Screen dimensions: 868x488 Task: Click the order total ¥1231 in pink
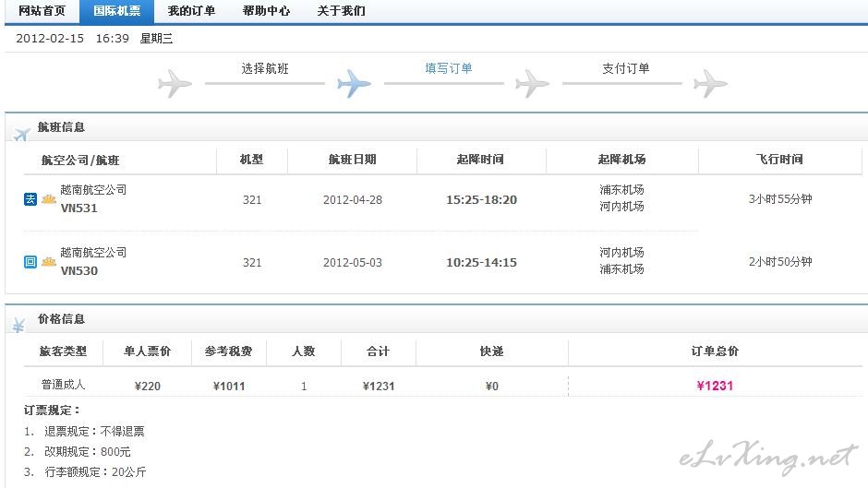(715, 386)
